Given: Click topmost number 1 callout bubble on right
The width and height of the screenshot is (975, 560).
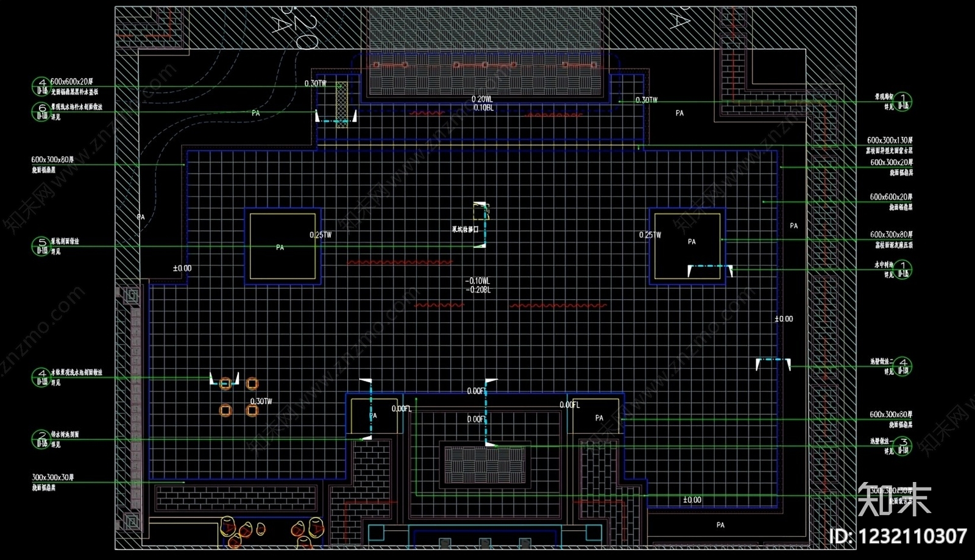Looking at the screenshot, I should (903, 101).
